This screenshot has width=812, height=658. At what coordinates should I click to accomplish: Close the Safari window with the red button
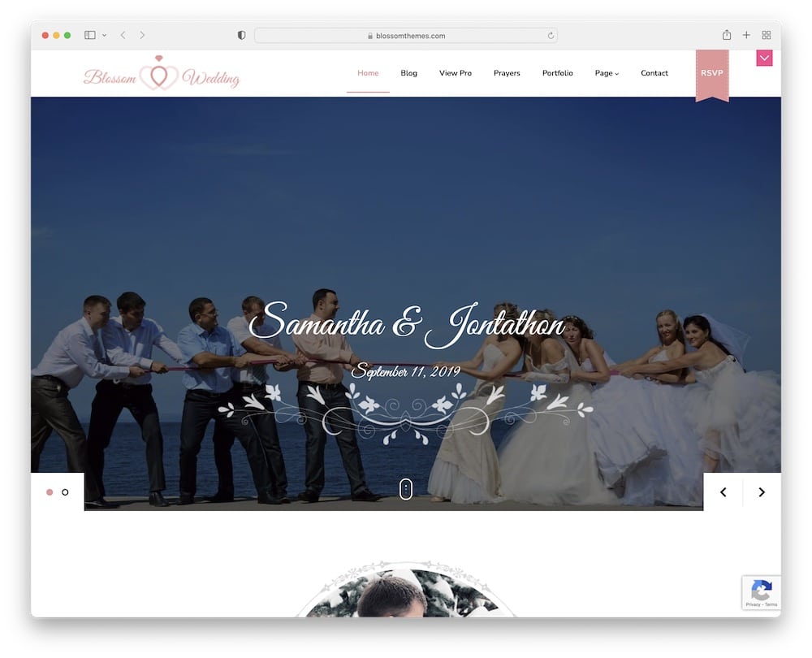coord(45,35)
